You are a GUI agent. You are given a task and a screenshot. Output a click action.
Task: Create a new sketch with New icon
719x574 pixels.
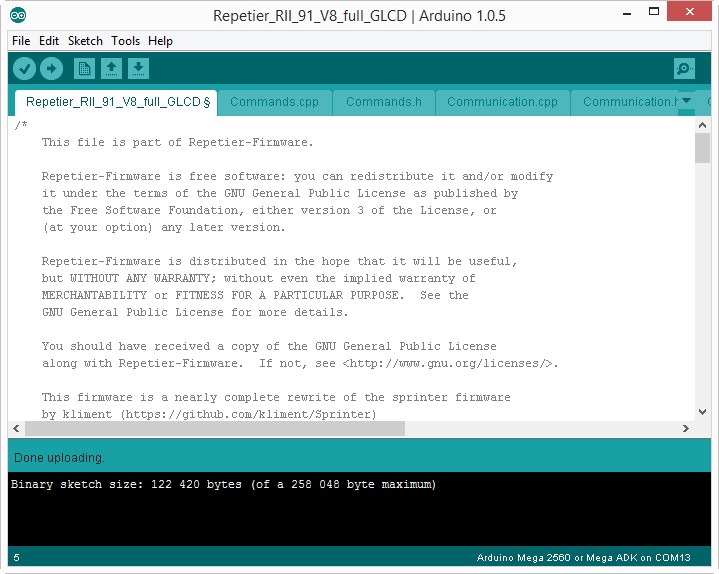point(85,69)
